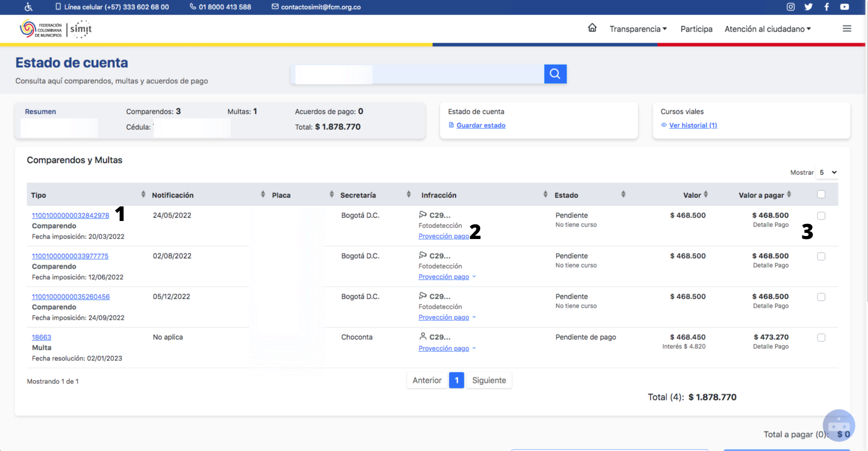
Task: Go to the home page icon
Action: click(592, 28)
